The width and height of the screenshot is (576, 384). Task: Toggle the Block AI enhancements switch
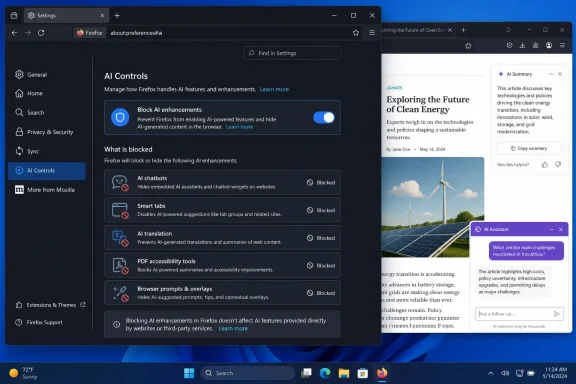(324, 118)
